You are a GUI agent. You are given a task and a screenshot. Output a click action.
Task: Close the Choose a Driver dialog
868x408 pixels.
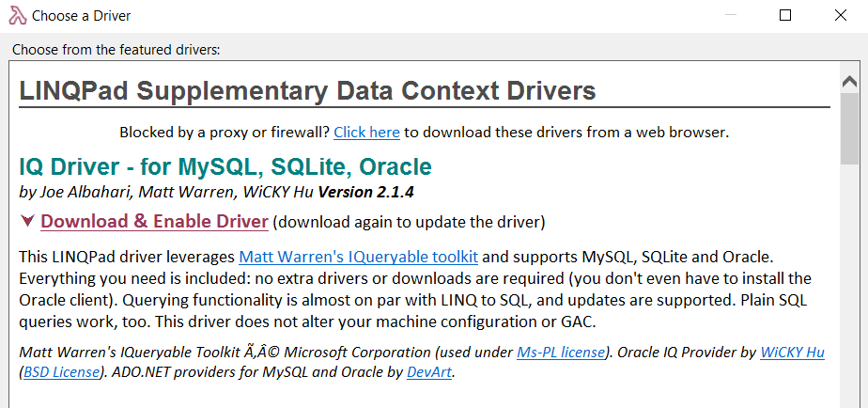840,16
